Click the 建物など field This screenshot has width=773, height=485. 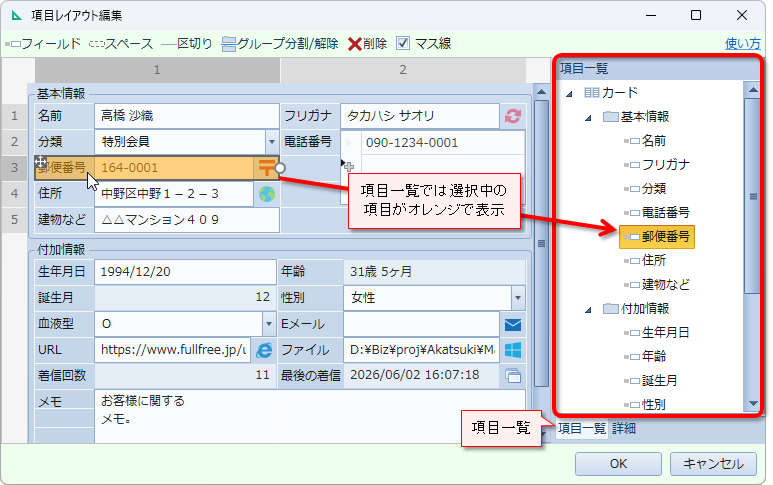[x=187, y=220]
